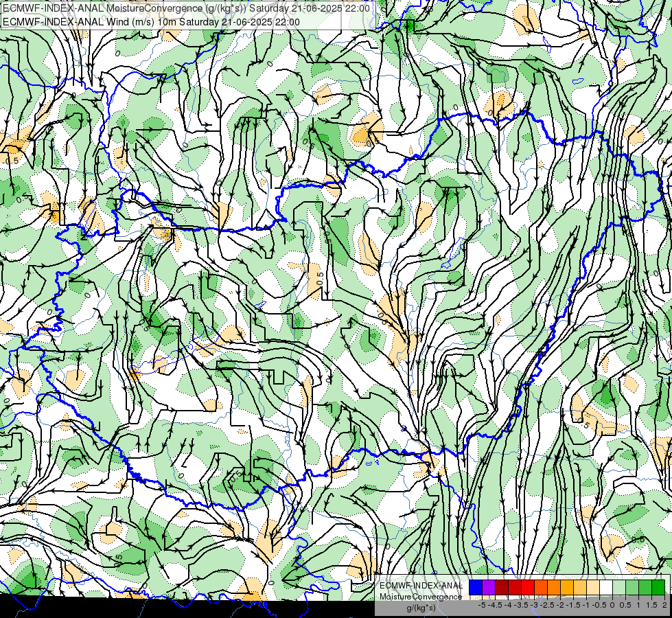Image resolution: width=672 pixels, height=618 pixels.
Task: Pick the darkest green swatch ending at 2
Action: tap(658, 588)
